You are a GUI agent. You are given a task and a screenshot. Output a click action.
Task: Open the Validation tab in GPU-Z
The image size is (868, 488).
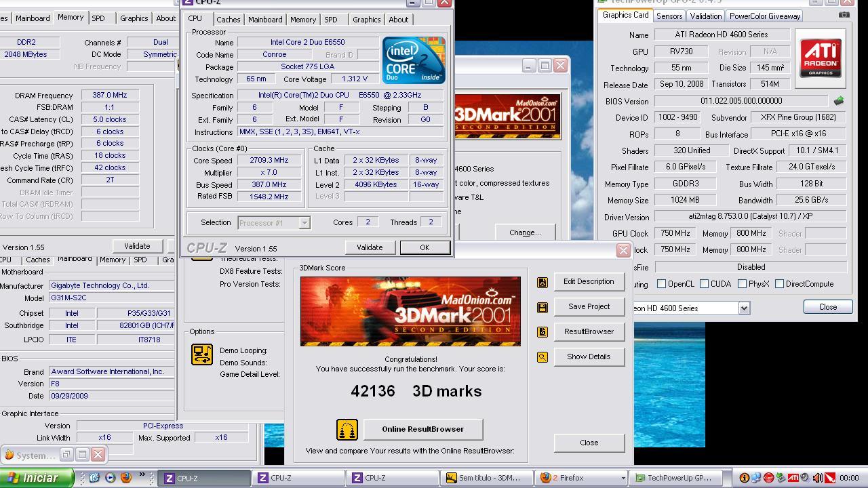(x=706, y=16)
